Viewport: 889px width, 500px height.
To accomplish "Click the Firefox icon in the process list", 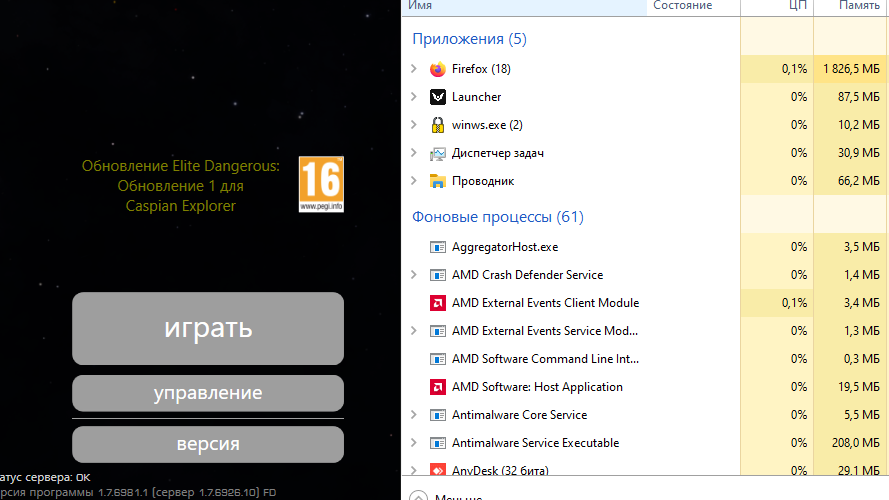I will click(x=438, y=69).
